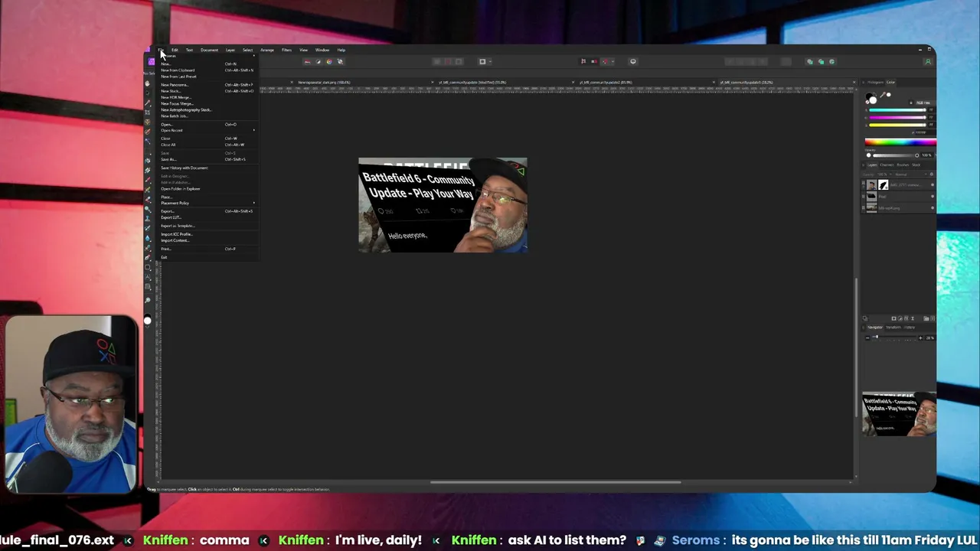Select the Zoom magnifier tool
Screen dimensions: 980x551
(x=148, y=300)
